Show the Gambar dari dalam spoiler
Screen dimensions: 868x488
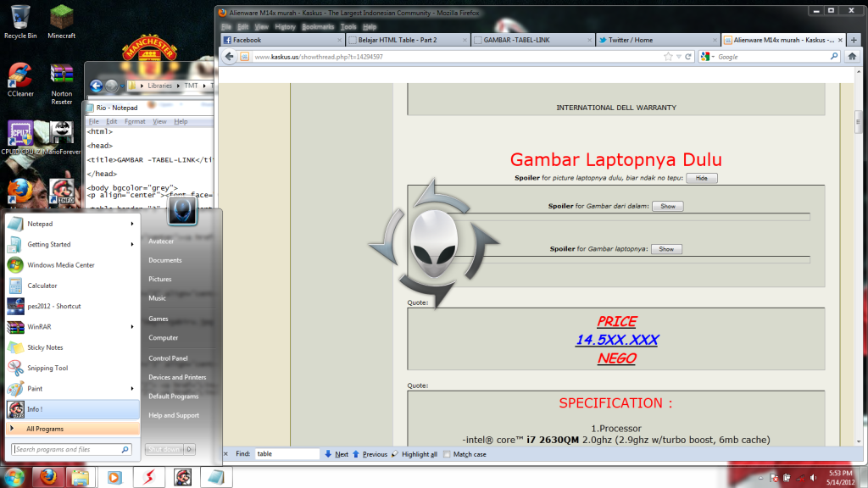668,206
